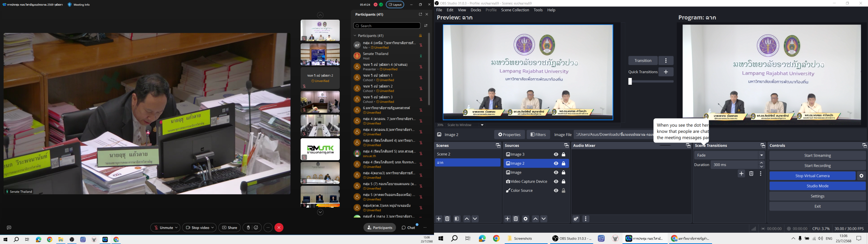Show next video thumbnails with down chevron
Viewport: 868px width, 244px height.
(320, 212)
